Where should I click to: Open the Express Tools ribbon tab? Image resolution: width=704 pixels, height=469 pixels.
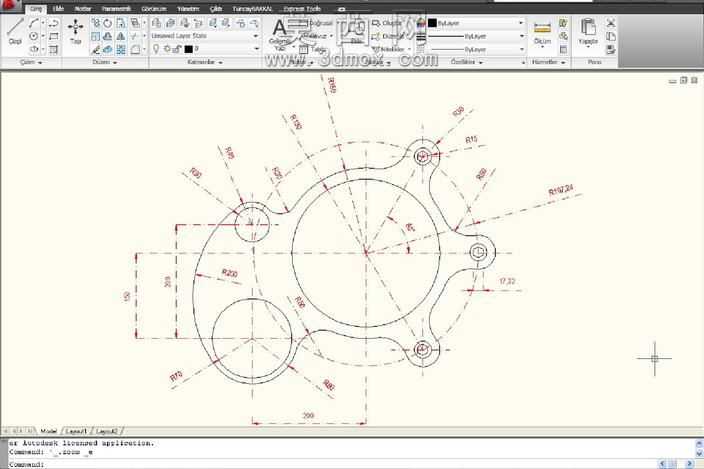tap(302, 9)
